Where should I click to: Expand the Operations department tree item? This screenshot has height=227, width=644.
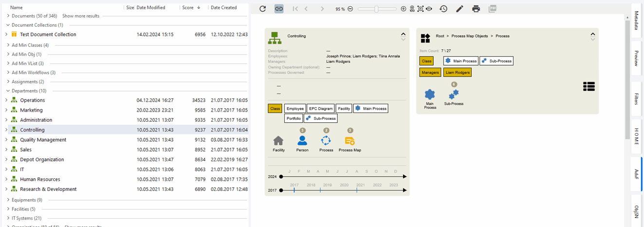(x=6, y=100)
